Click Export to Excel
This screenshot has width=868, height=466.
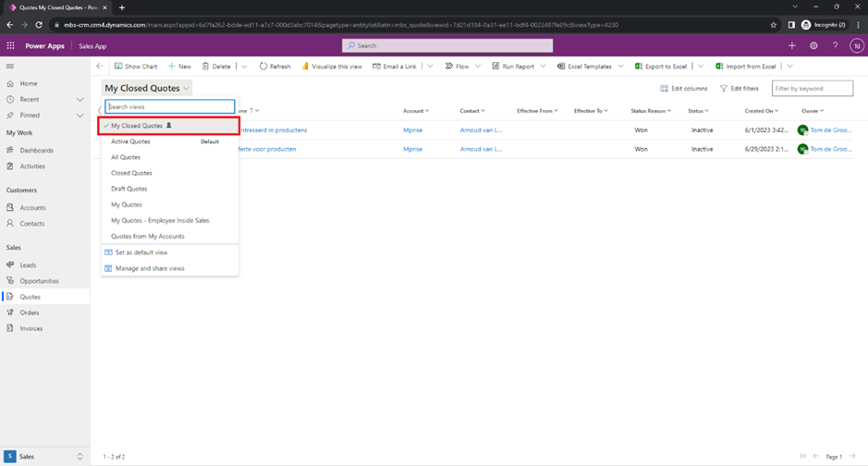point(661,66)
